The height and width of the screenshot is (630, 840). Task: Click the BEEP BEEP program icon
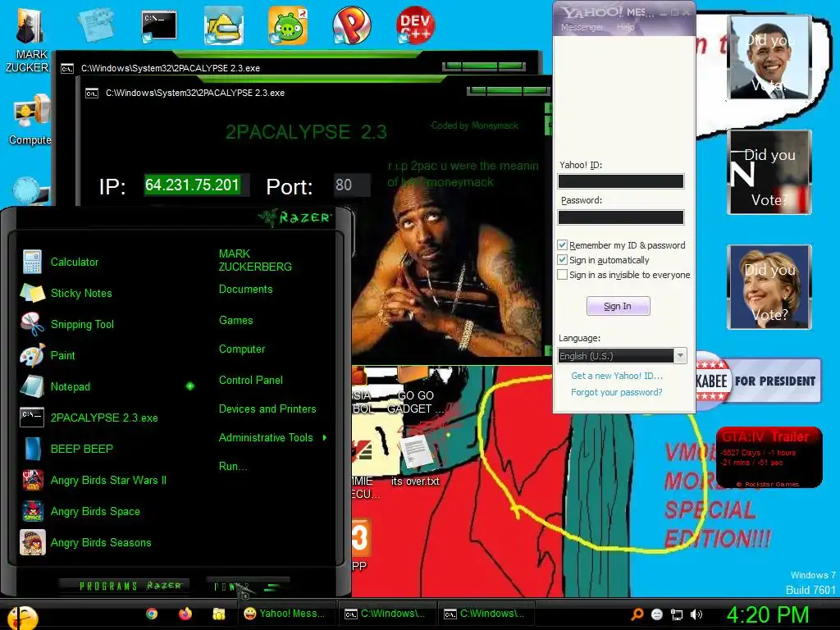tap(33, 449)
